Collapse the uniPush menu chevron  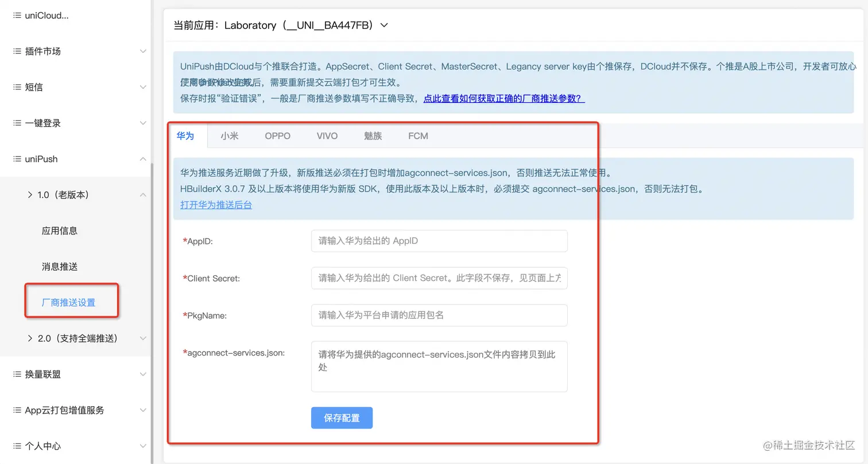[x=143, y=159]
